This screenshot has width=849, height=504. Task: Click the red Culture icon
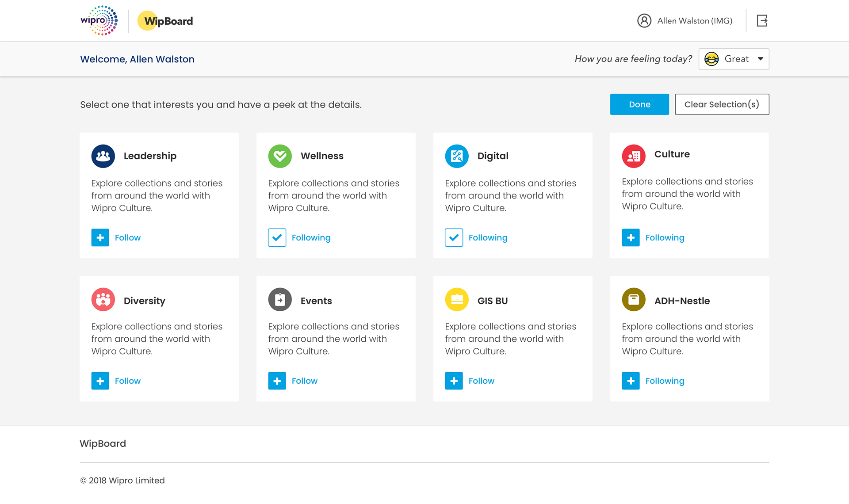(x=634, y=156)
